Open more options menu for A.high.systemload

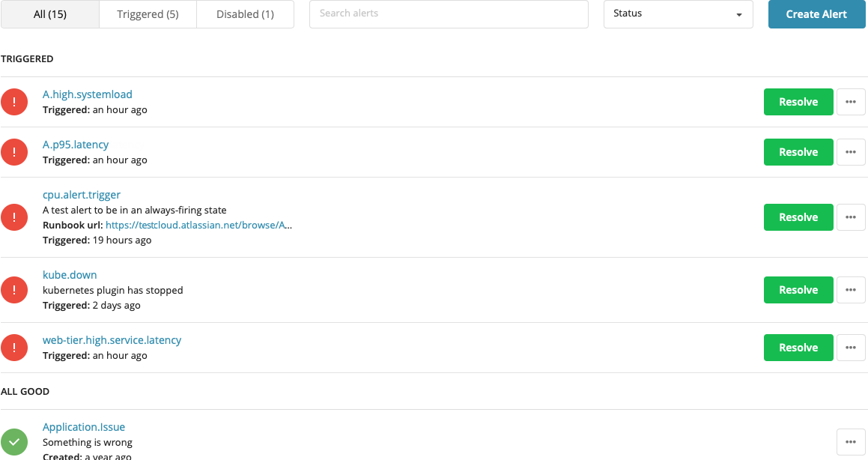pos(850,102)
